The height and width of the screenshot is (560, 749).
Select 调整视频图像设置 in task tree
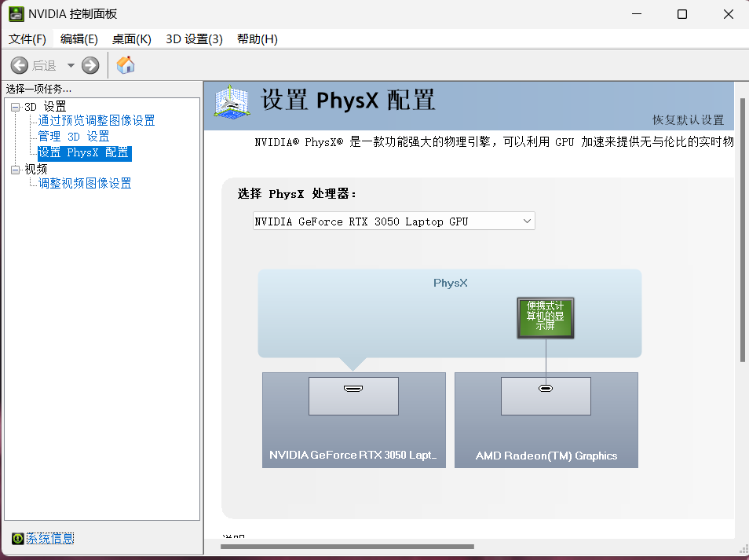click(85, 184)
